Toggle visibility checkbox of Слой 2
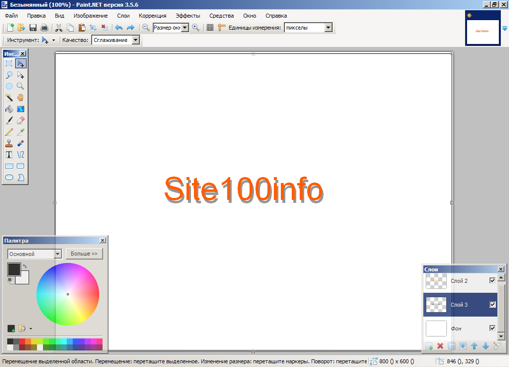509x367 pixels. [492, 280]
